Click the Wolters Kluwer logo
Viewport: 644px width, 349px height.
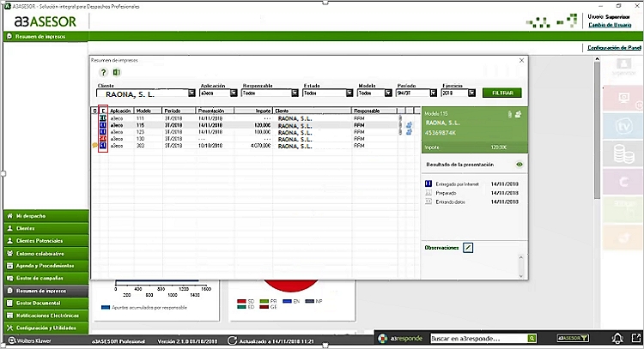(x=29, y=340)
